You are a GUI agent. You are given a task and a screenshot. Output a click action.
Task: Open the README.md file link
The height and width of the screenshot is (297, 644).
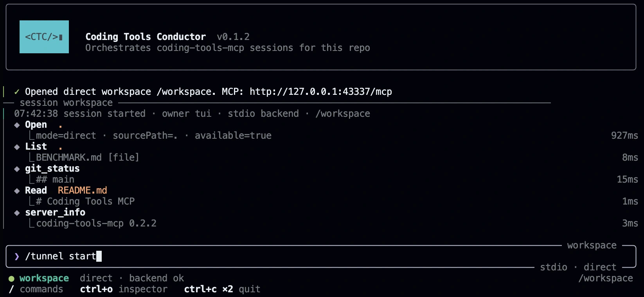click(x=83, y=190)
